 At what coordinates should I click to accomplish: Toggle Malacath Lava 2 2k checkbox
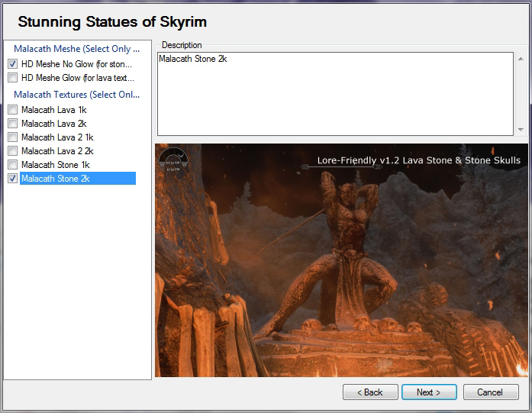pos(12,150)
